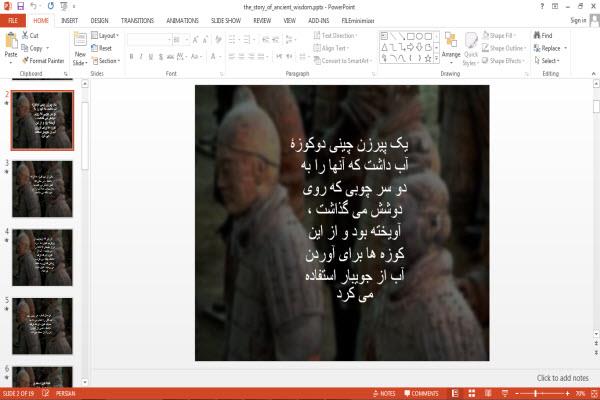Toggle Strikethrough formatting
Screen dimensions: 600x400
(x=170, y=57)
